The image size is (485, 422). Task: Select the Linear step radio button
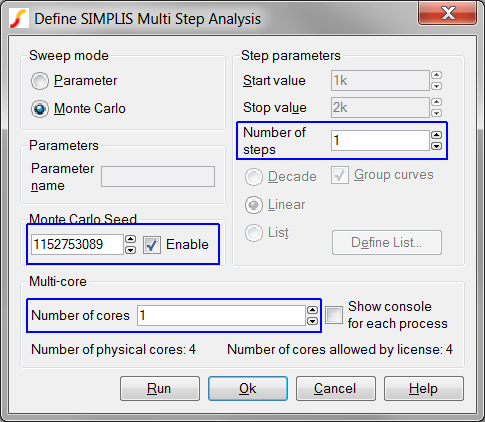[x=254, y=205]
